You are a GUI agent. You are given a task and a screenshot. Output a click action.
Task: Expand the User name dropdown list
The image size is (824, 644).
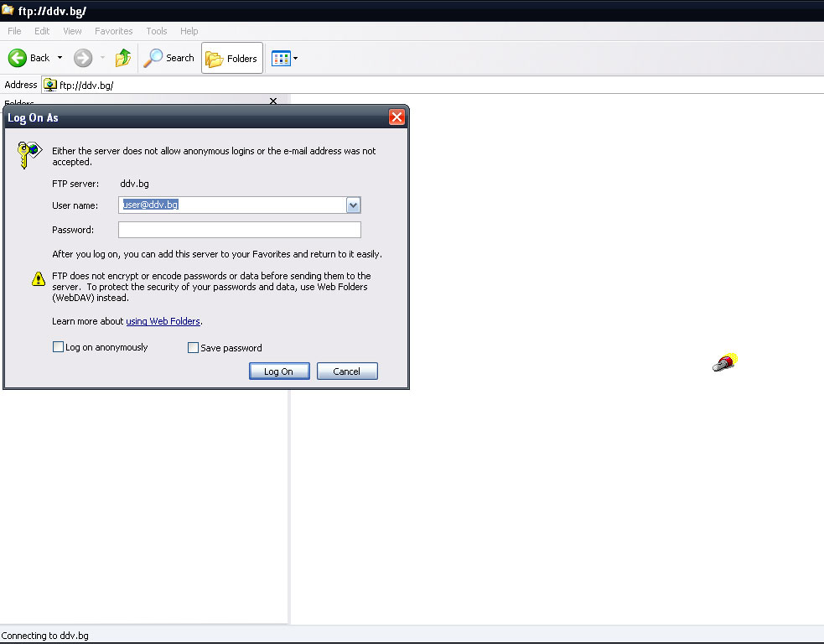[353, 205]
